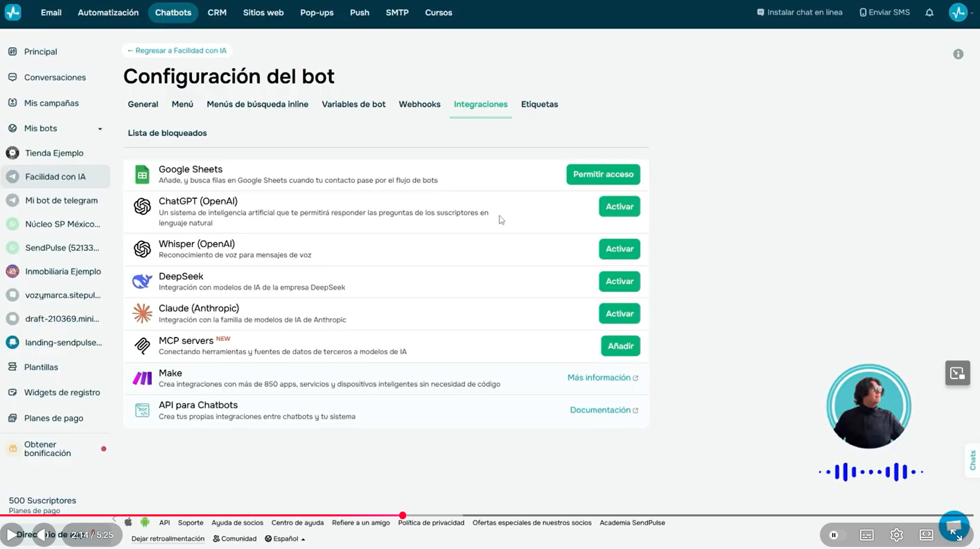Click the ChatGPT (OpenAI) logo icon

pyautogui.click(x=142, y=207)
